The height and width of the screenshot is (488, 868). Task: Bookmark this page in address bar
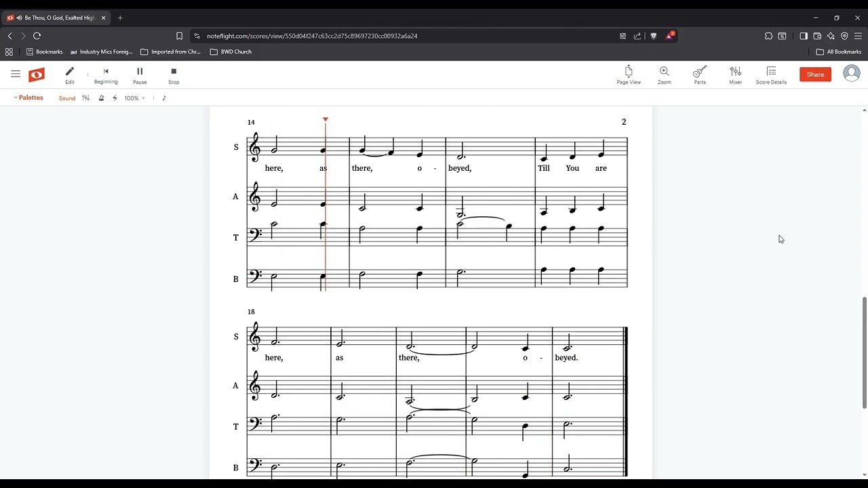coord(179,36)
